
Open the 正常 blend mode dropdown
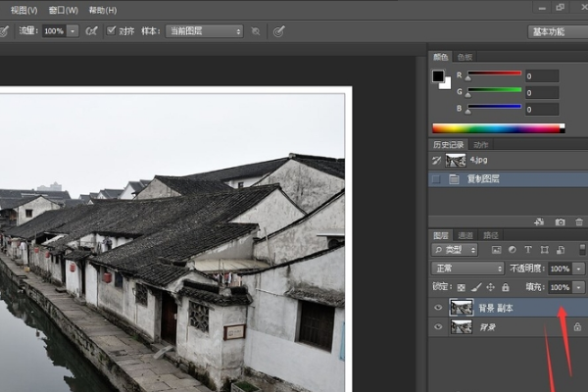click(x=467, y=269)
